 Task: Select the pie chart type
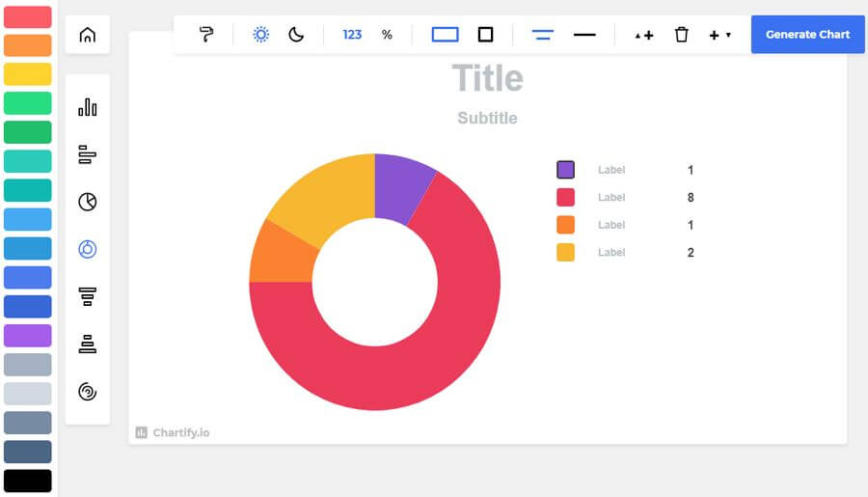(x=88, y=202)
